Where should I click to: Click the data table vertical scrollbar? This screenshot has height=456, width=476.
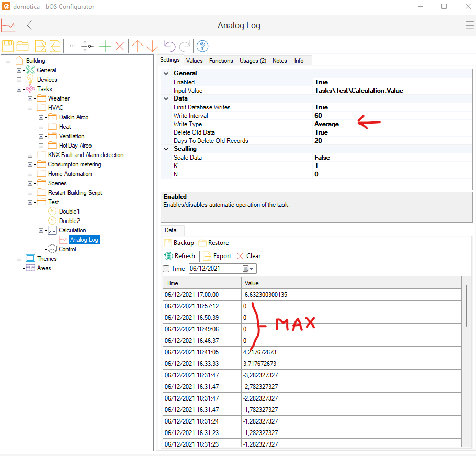467,306
